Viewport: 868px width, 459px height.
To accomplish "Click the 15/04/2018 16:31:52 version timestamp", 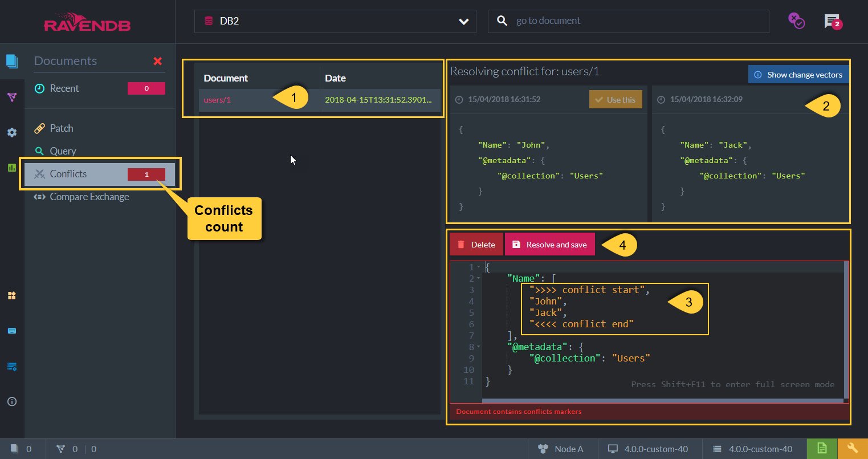I will [x=504, y=99].
